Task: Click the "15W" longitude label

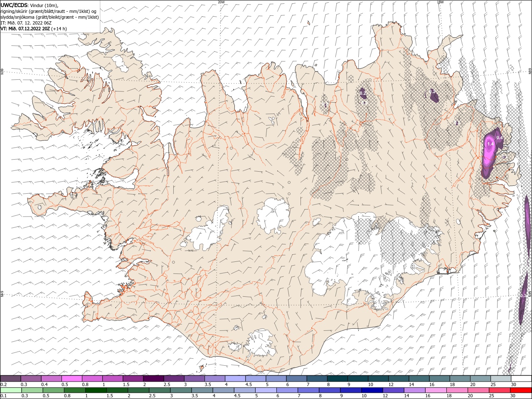Action: point(440,2)
